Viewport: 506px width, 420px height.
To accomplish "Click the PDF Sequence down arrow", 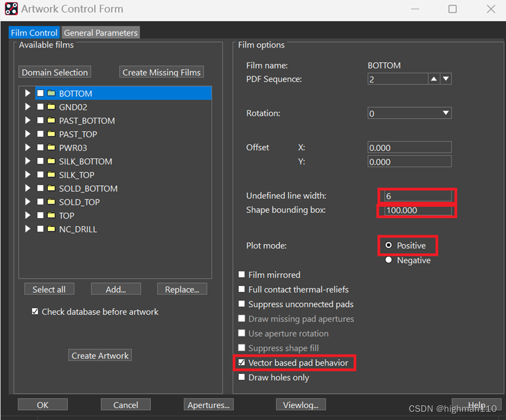I will [x=446, y=79].
